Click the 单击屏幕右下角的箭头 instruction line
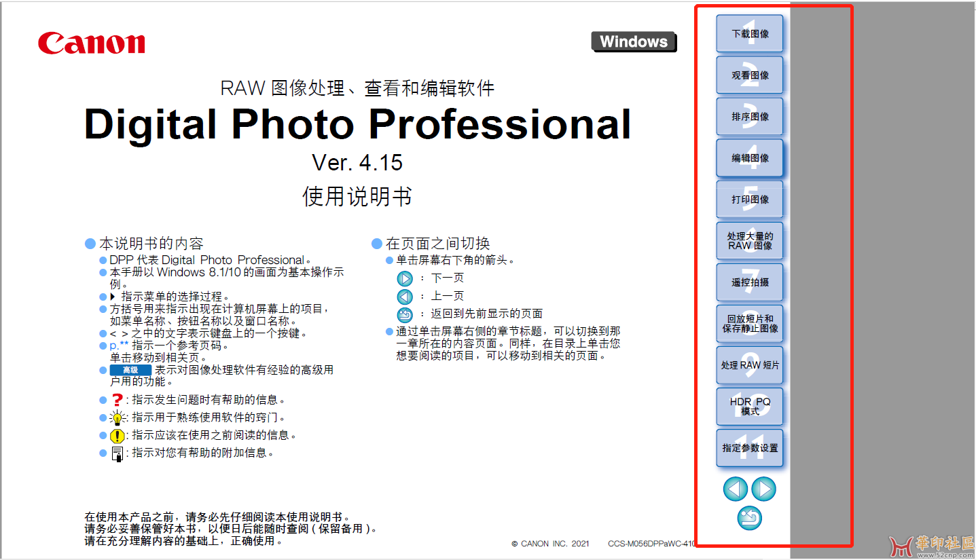Viewport: 976px width, 560px height. pos(456,260)
